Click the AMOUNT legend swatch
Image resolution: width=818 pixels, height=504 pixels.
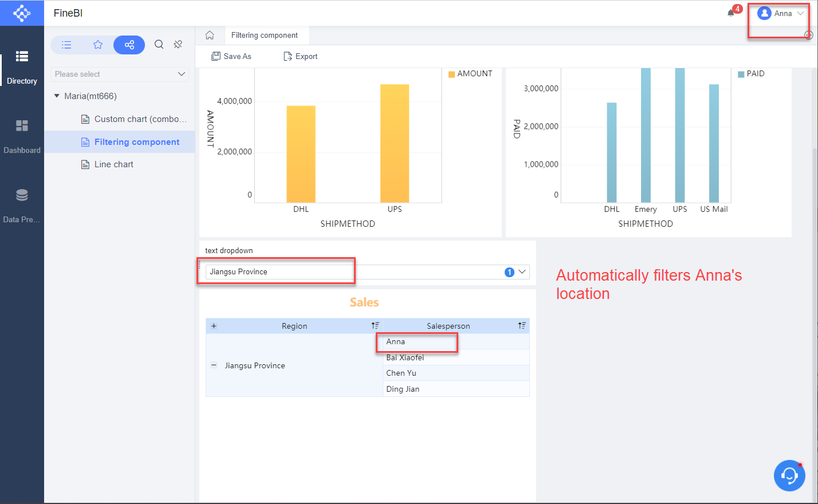tap(451, 74)
